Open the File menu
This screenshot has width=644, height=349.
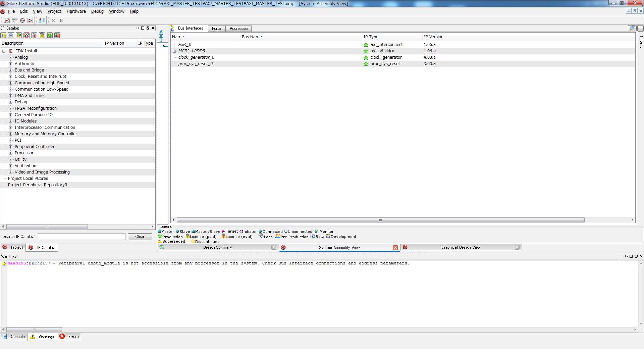pos(11,11)
